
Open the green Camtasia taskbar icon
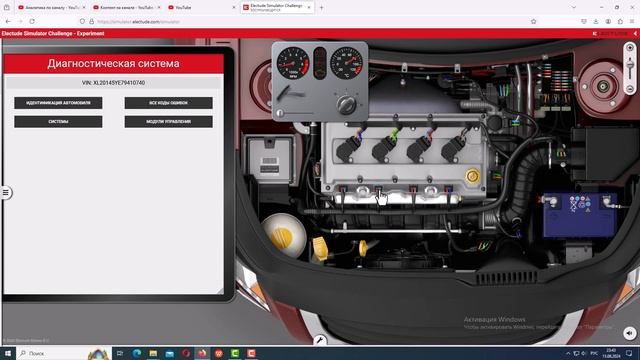tap(235, 353)
